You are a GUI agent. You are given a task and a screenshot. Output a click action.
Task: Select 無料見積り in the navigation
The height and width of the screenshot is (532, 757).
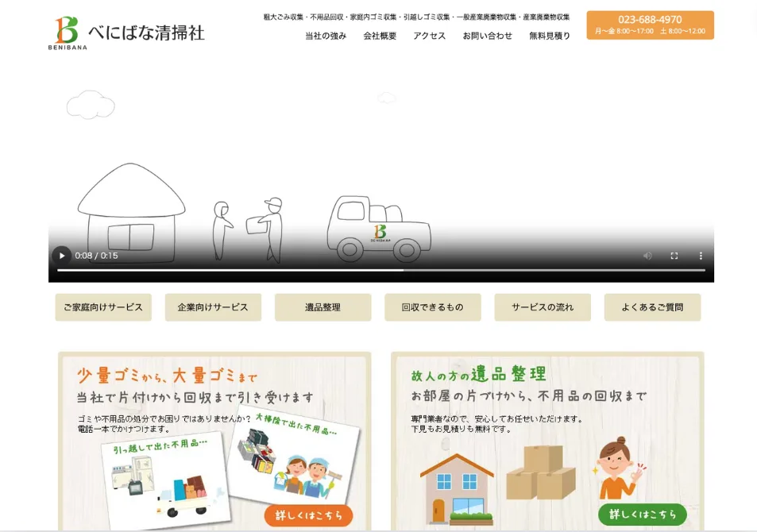point(550,36)
